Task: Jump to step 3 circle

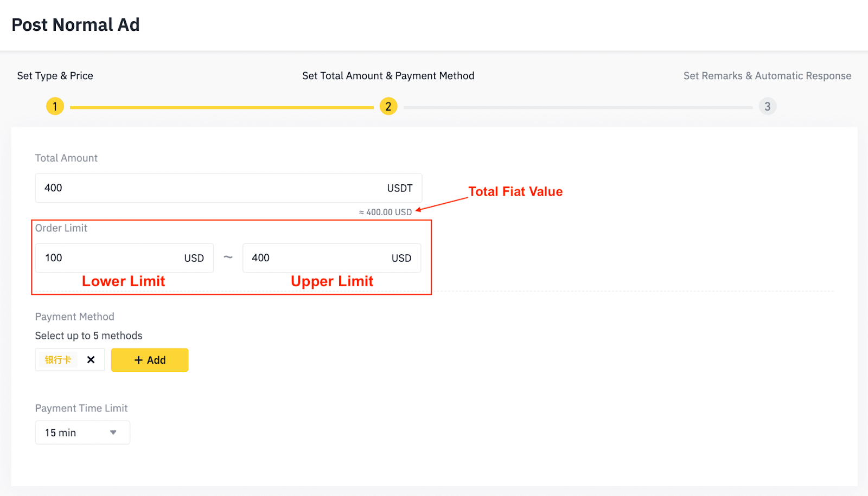Action: click(768, 106)
